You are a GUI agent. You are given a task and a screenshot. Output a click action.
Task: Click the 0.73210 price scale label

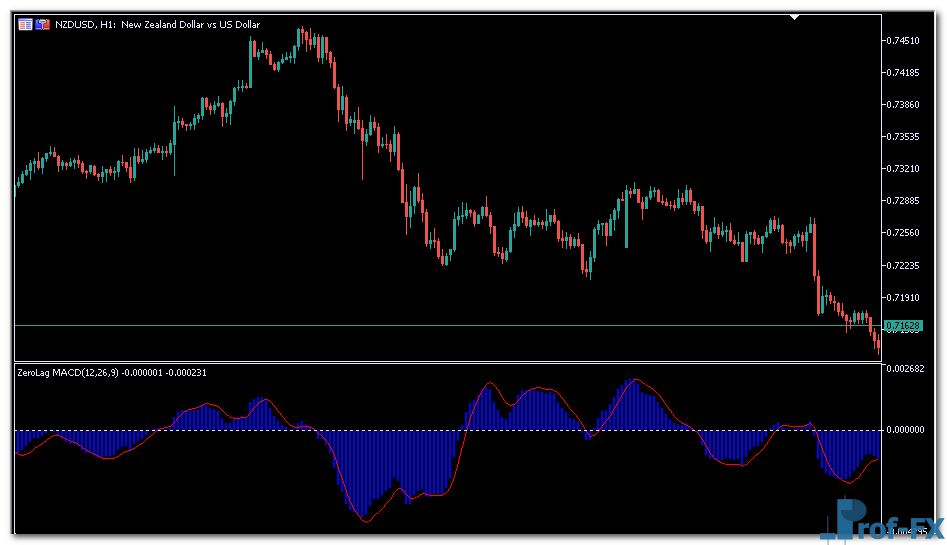point(904,169)
